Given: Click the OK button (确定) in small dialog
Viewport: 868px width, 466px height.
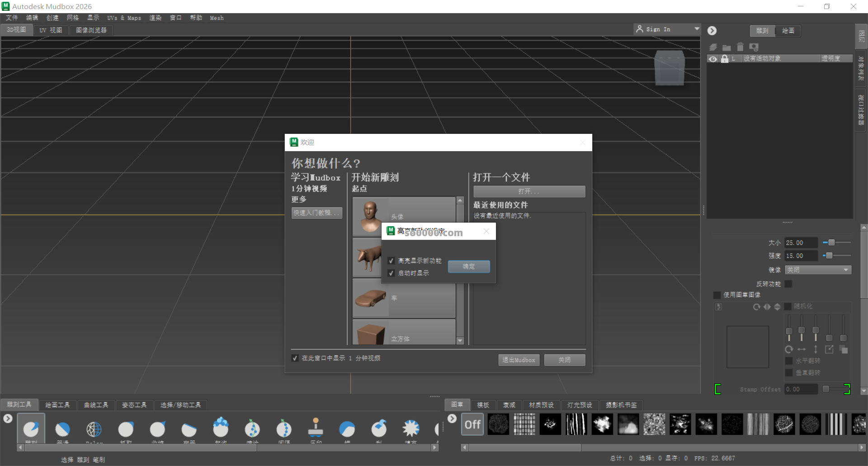Looking at the screenshot, I should click(469, 266).
